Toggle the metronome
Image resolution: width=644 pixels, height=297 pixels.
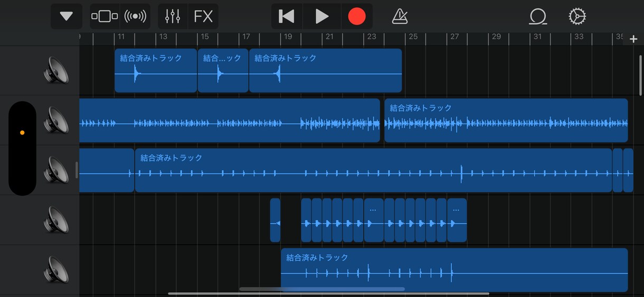point(400,16)
